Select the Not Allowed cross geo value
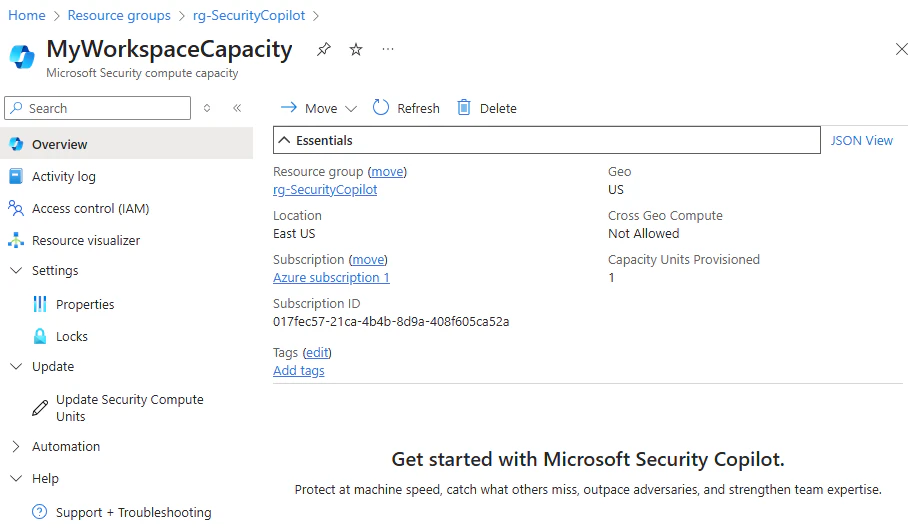This screenshot has width=908, height=532. coord(643,233)
